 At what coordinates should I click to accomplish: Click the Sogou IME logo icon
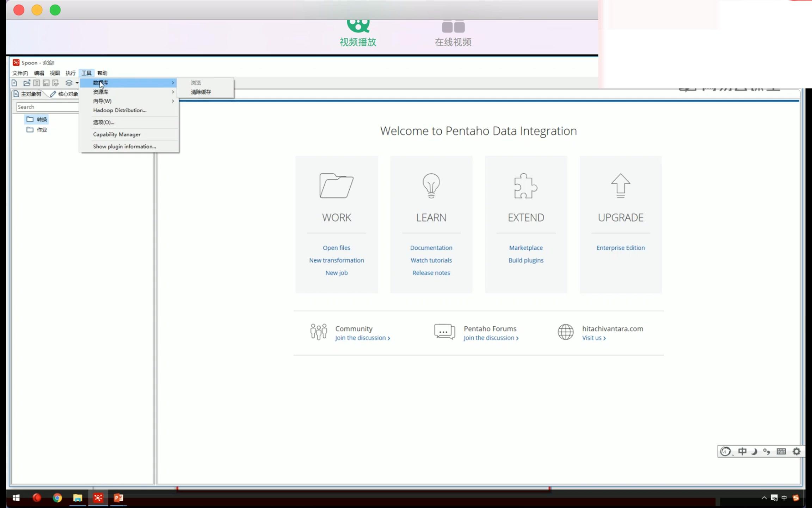tap(725, 451)
